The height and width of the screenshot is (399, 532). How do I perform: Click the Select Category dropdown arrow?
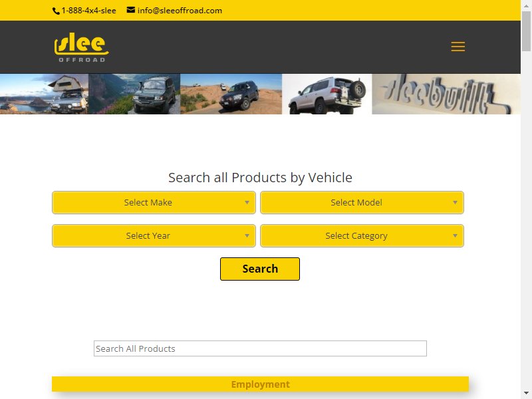point(455,236)
